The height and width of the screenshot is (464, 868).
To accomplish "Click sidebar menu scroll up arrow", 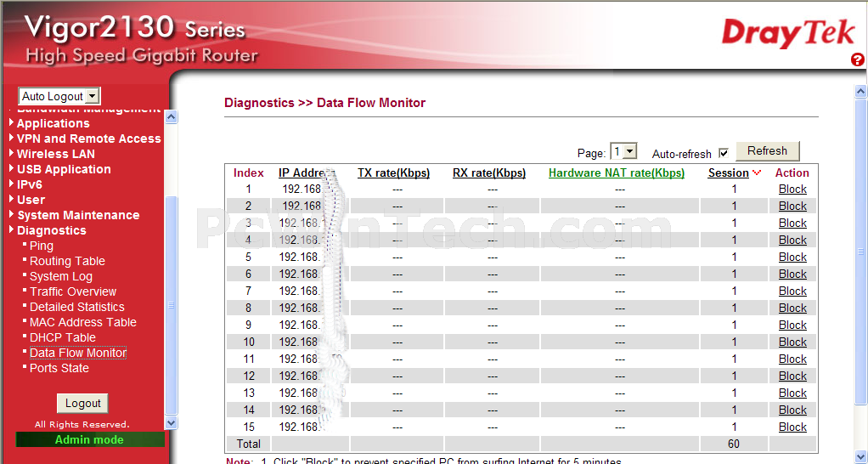I will [172, 116].
